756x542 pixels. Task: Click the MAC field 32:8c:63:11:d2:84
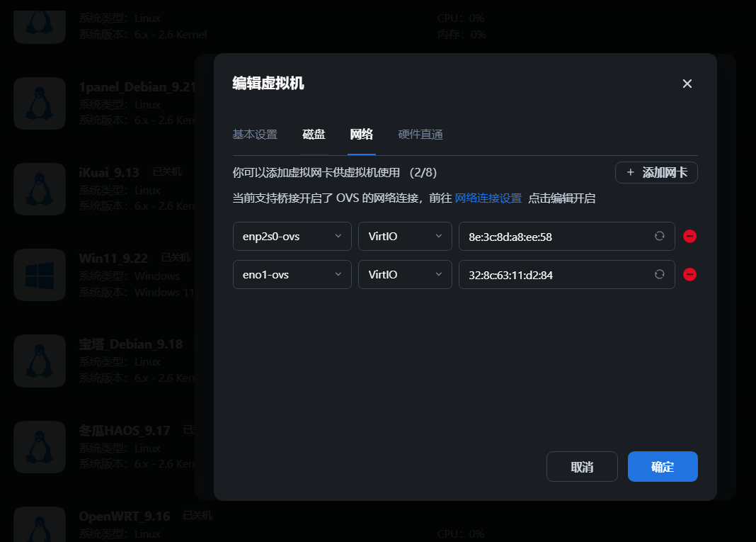click(x=566, y=274)
